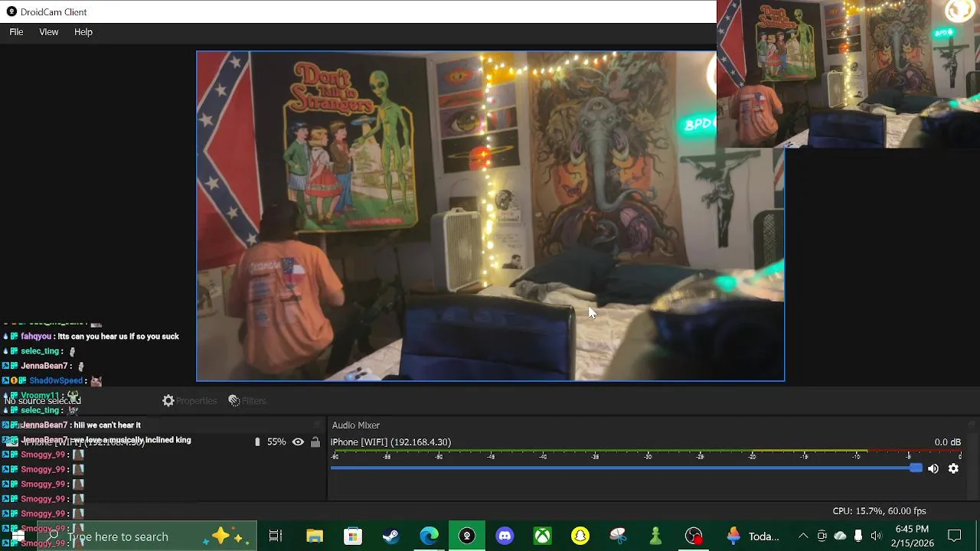Open the chess pawn app in taskbar
The image size is (980, 551).
(655, 536)
